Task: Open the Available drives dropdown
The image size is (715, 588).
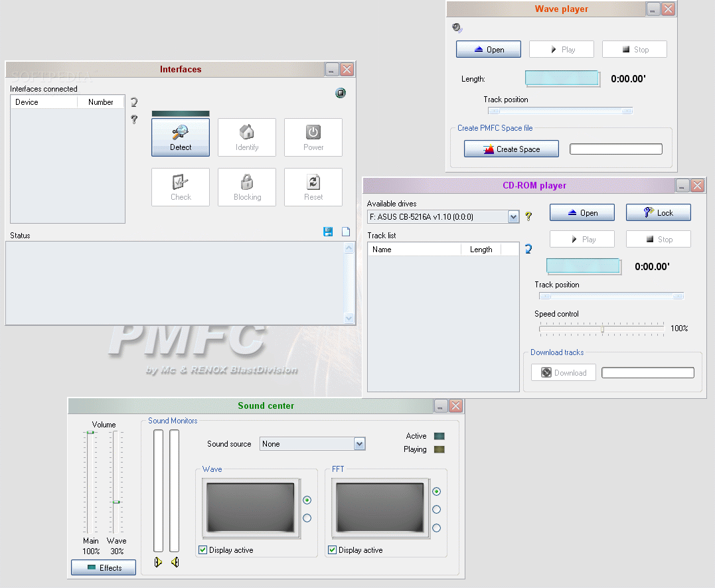Action: (x=513, y=217)
